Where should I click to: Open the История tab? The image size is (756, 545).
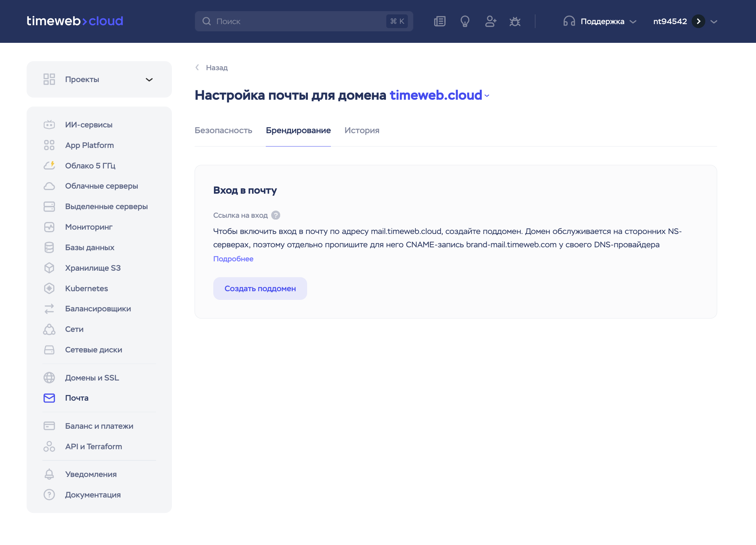[x=362, y=130]
